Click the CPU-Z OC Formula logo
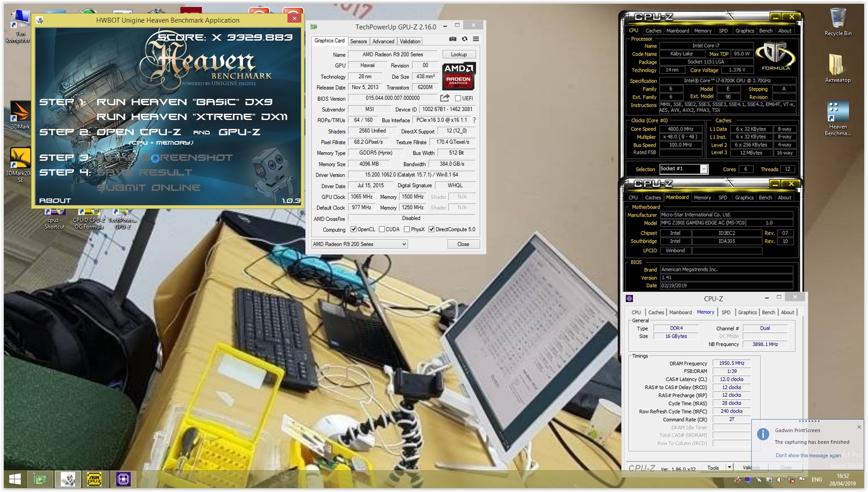The height and width of the screenshot is (492, 868). pos(775,56)
